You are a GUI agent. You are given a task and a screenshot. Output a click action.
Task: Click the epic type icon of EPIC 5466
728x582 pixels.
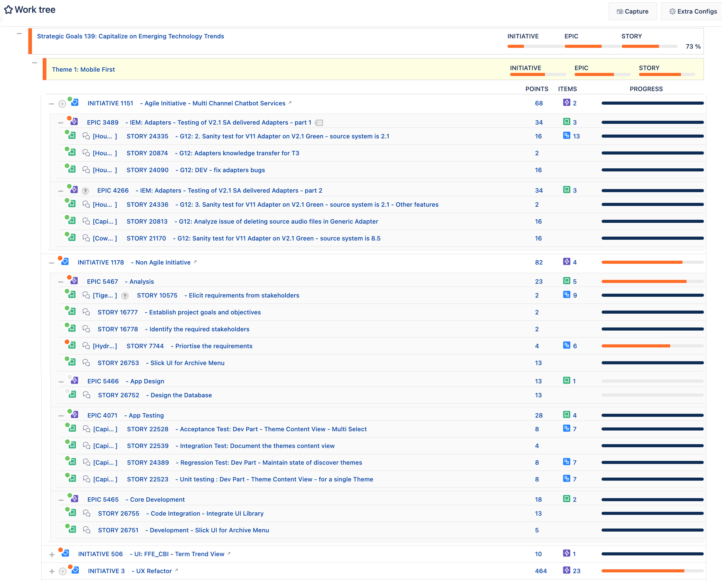pos(75,384)
